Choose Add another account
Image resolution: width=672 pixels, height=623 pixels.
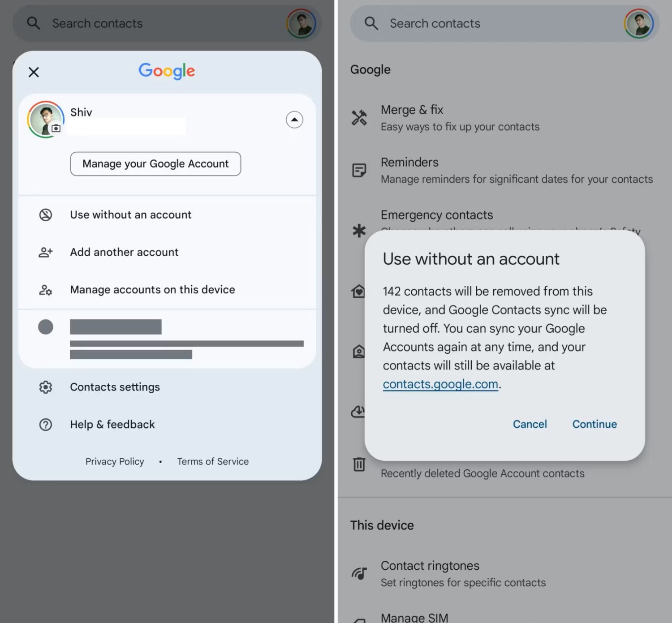[x=124, y=252]
